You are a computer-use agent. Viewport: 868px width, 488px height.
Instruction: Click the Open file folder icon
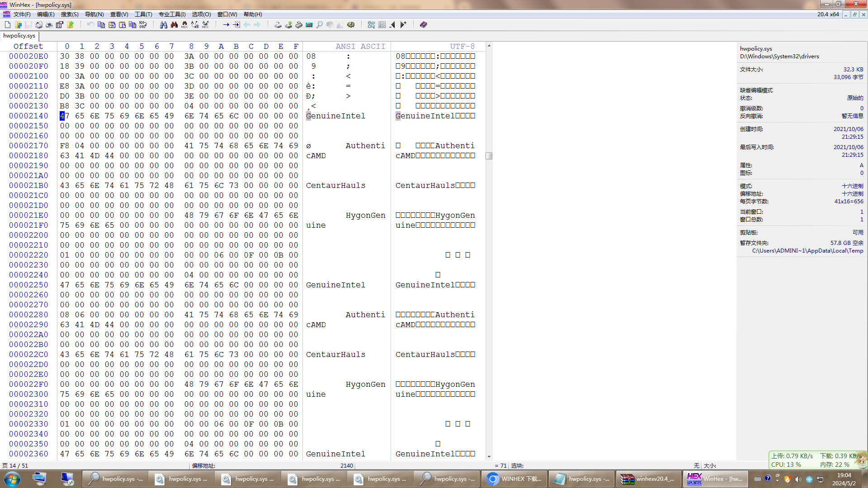pos(18,25)
